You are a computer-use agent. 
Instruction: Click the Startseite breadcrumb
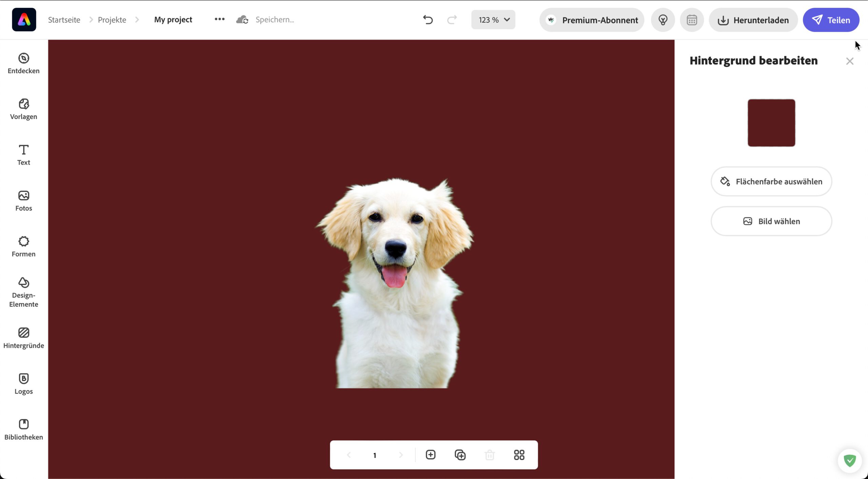click(64, 20)
